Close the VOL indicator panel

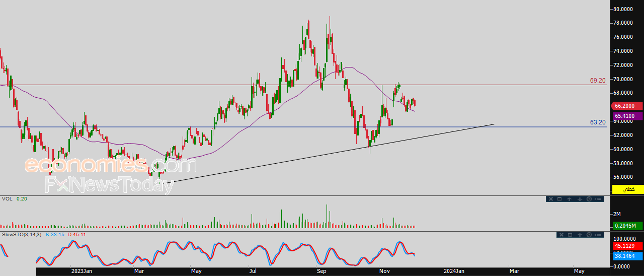[x=551, y=199]
